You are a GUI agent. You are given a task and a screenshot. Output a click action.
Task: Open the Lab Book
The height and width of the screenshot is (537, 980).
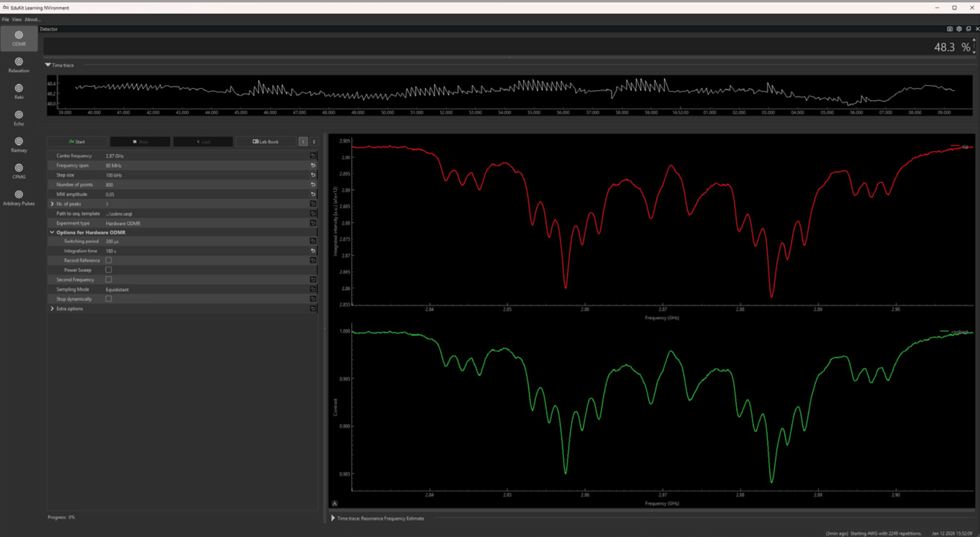tap(266, 141)
